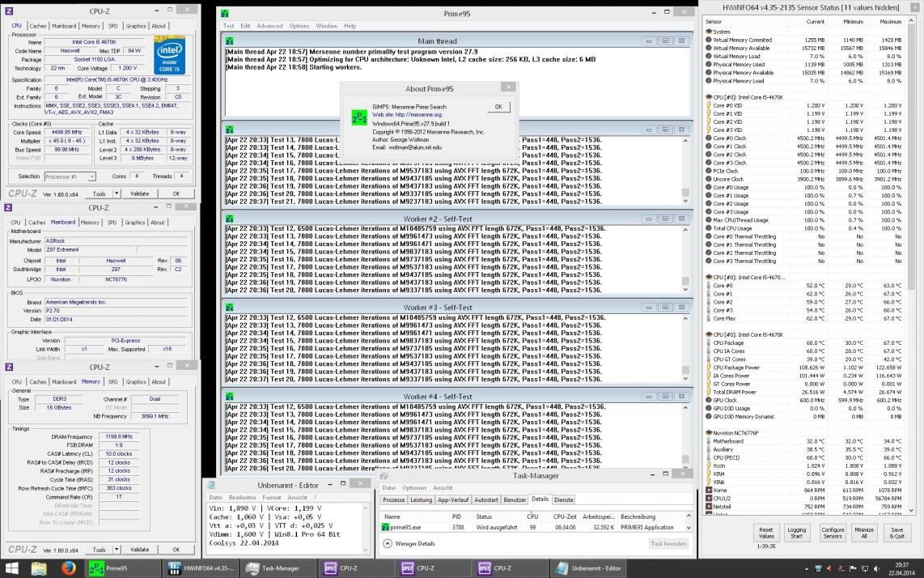The width and height of the screenshot is (924, 578).
Task: Click the Worker #3 - Self-Test window icon
Action: click(x=230, y=308)
